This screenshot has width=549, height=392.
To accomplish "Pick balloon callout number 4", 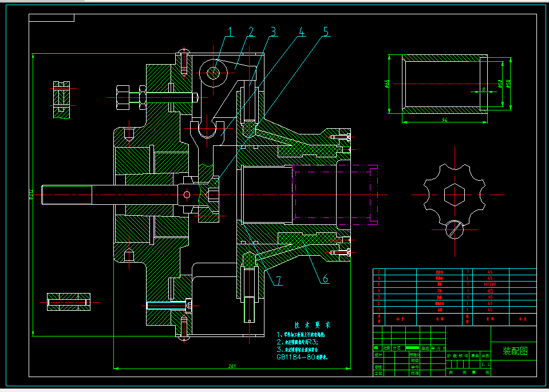I will pyautogui.click(x=301, y=31).
